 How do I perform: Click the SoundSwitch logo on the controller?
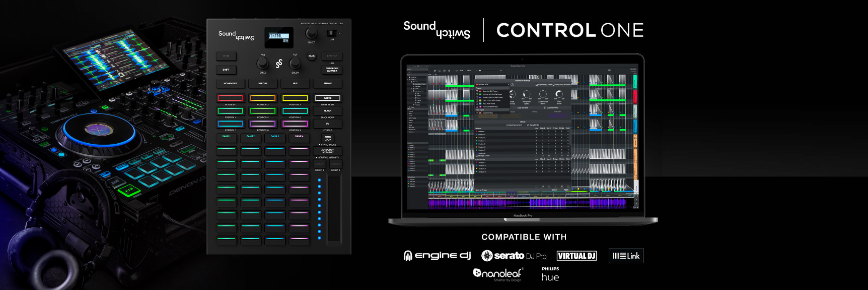(236, 35)
